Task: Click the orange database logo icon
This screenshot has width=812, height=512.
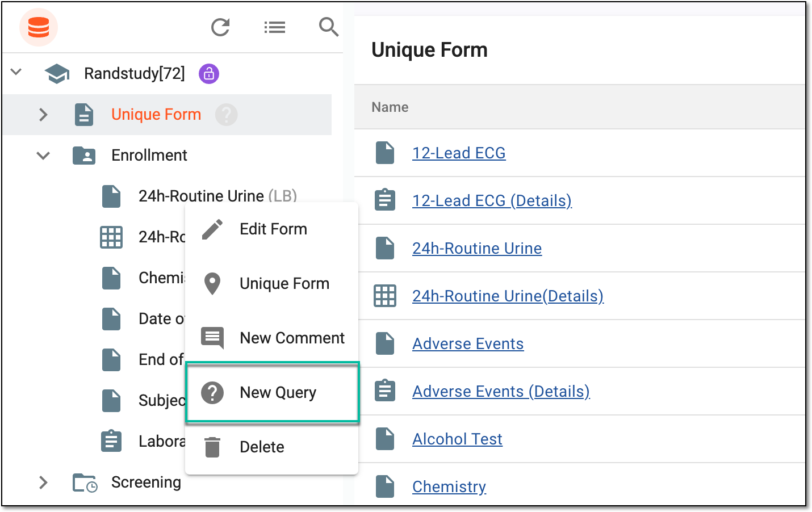Action: 39,27
